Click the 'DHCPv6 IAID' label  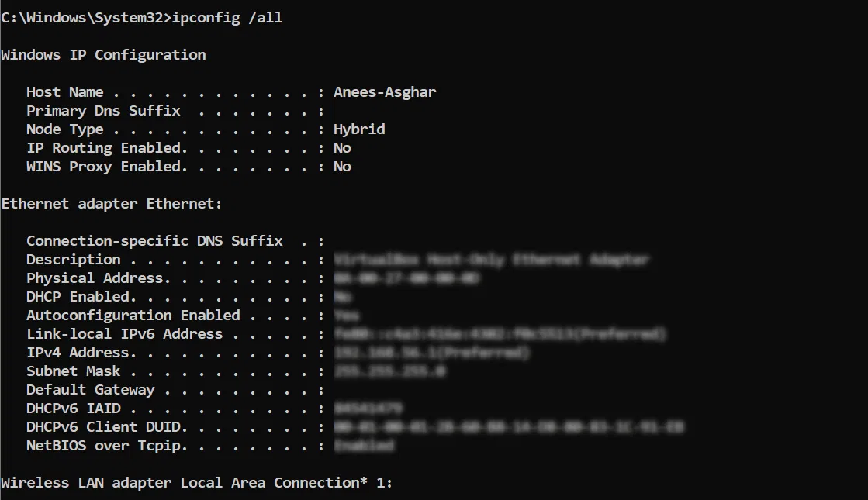pos(73,409)
